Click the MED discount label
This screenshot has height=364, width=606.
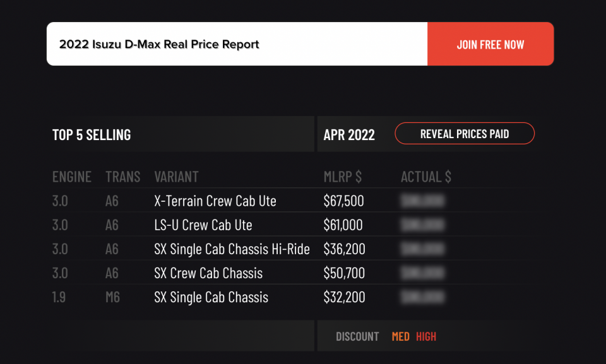400,337
